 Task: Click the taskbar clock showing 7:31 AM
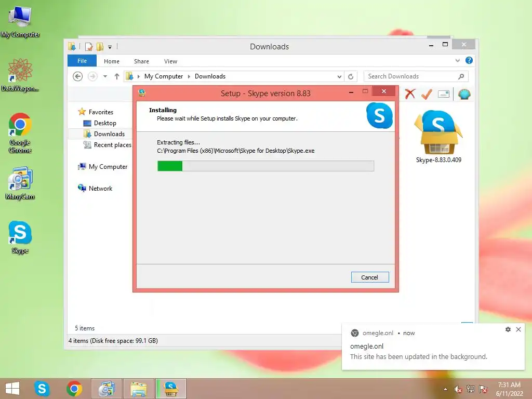[509, 389]
